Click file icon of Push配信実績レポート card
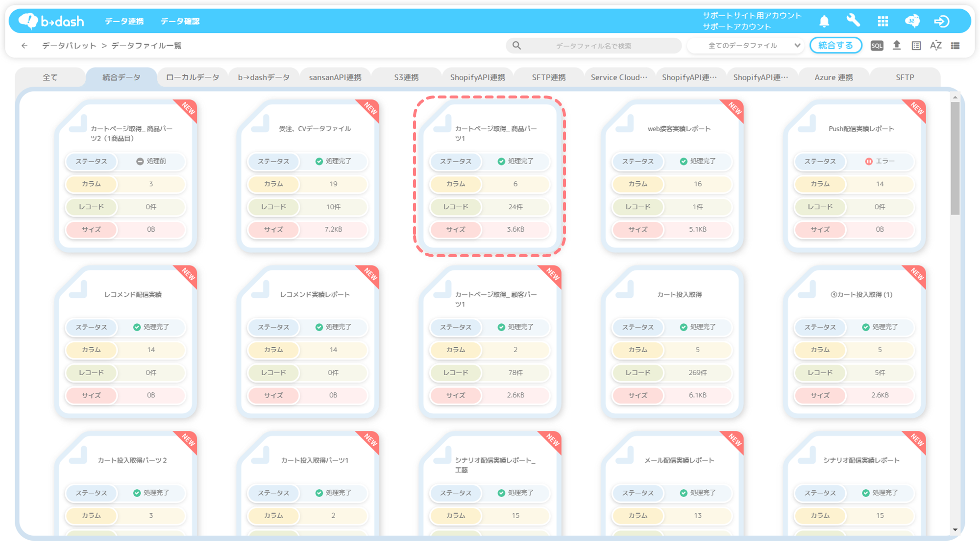 click(x=807, y=124)
